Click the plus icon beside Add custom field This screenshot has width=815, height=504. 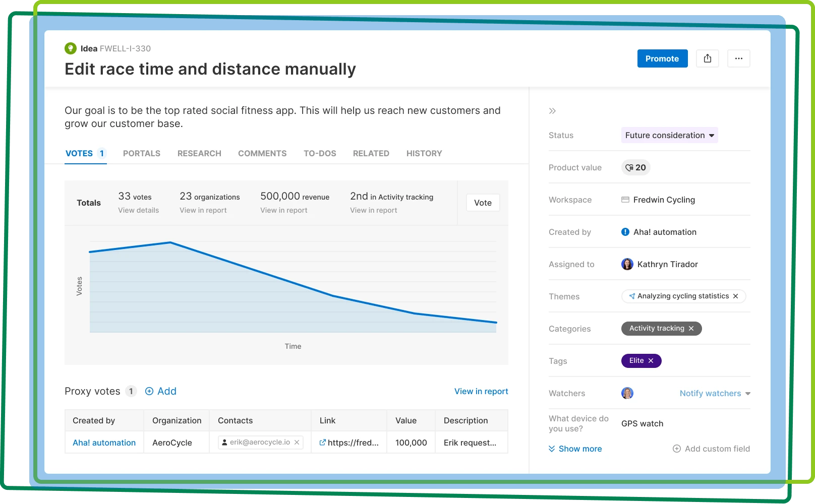(x=677, y=449)
